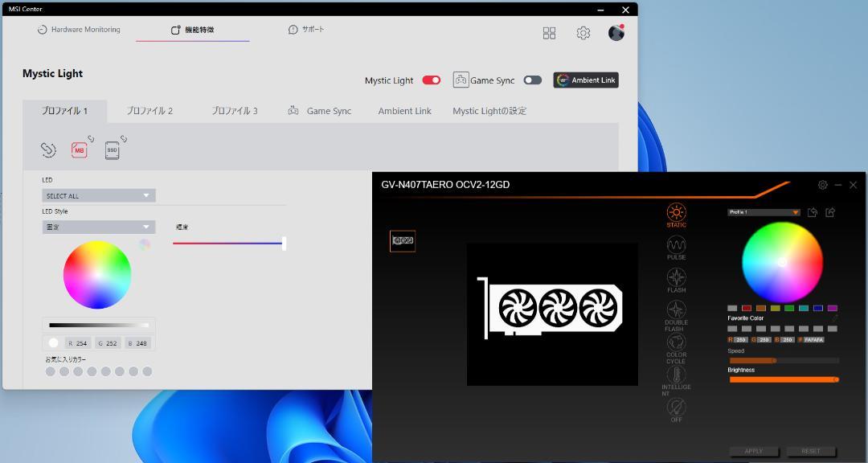Click the RGB Fusion Speed slider
The width and height of the screenshot is (868, 463).
pyautogui.click(x=784, y=361)
